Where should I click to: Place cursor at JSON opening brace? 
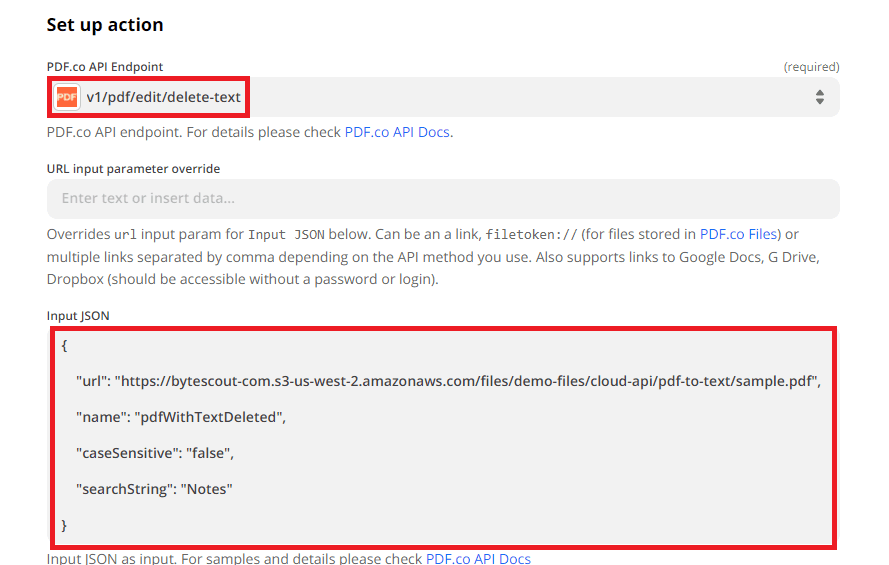click(x=64, y=345)
